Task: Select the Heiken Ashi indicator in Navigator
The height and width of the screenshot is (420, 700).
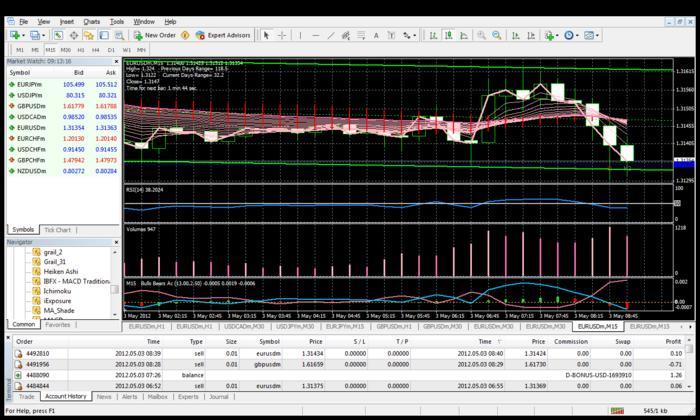Action: (x=61, y=271)
